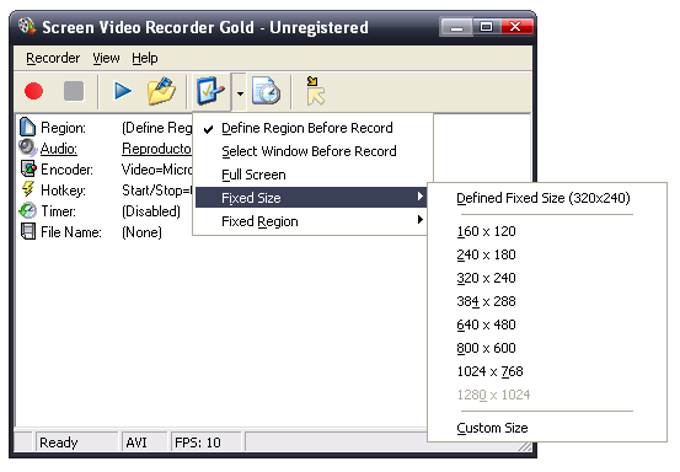The width and height of the screenshot is (680, 472).
Task: Open the View menu
Action: point(106,58)
